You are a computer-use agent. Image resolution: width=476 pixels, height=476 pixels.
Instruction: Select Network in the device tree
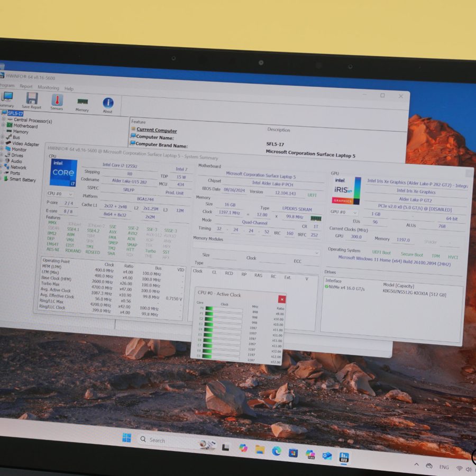click(18, 167)
